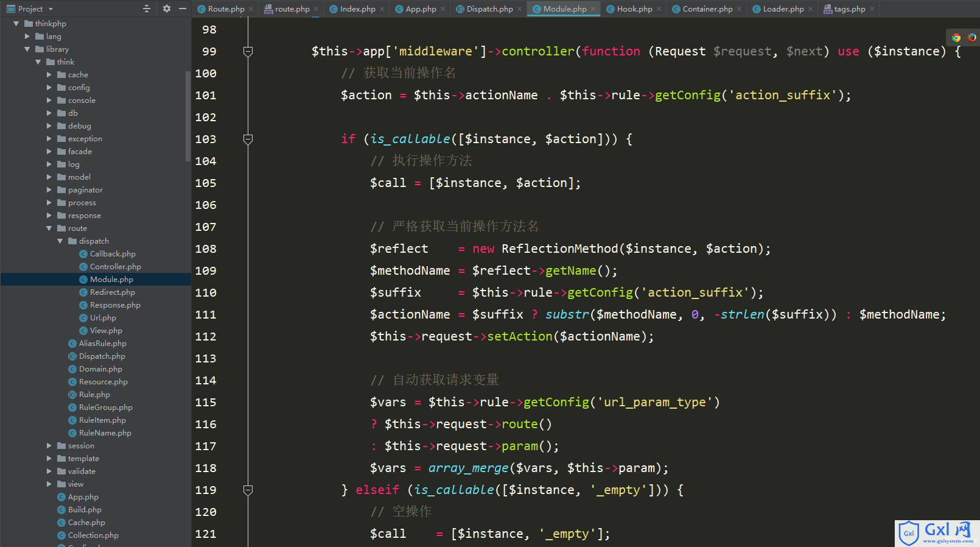The width and height of the screenshot is (980, 547).
Task: Expand the facade folder
Action: [49, 152]
